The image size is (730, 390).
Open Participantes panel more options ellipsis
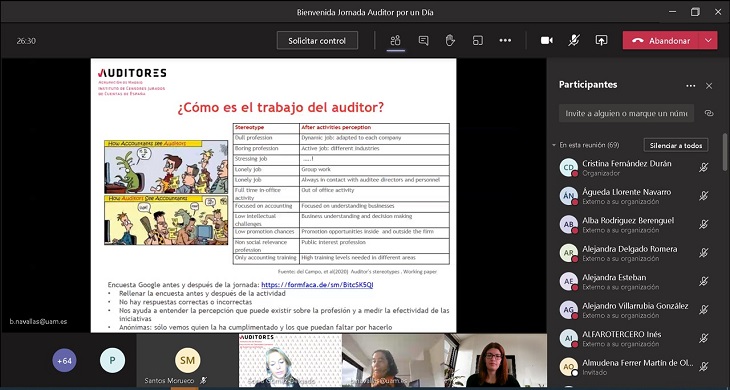[690, 86]
